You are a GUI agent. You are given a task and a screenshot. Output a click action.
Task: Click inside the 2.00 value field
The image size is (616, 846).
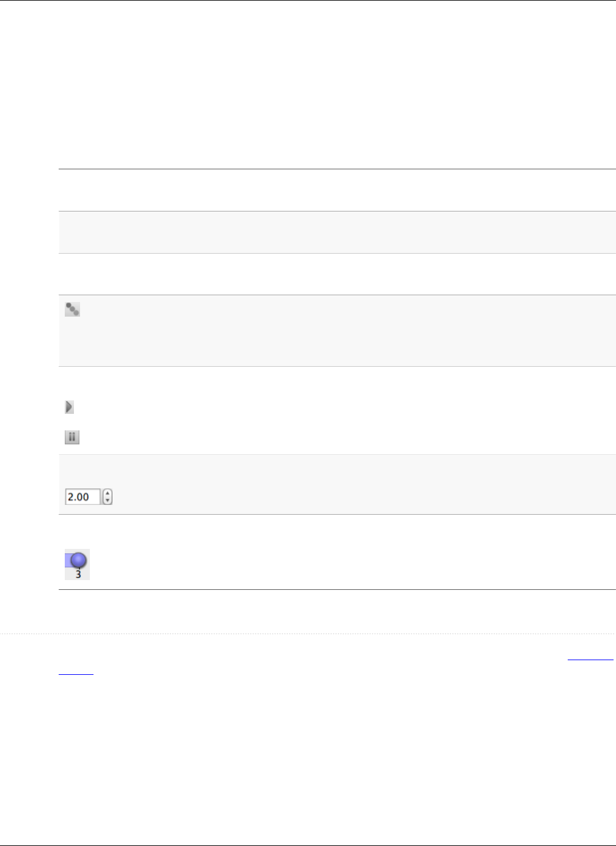[x=82, y=497]
